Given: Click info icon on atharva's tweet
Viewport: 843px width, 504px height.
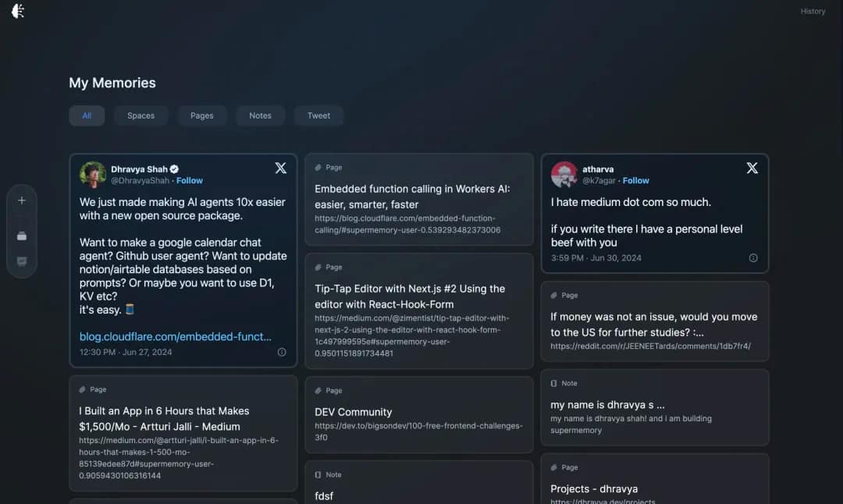Looking at the screenshot, I should [753, 257].
